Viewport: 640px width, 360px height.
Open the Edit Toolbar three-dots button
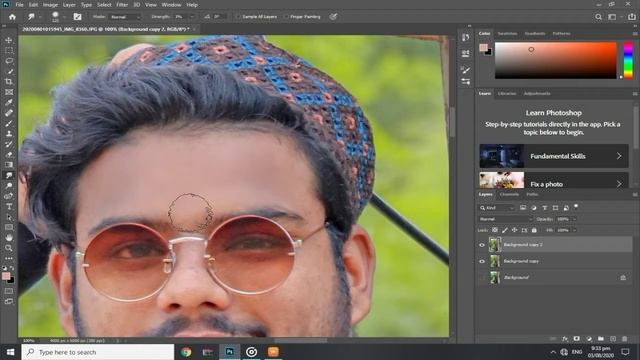point(9,258)
